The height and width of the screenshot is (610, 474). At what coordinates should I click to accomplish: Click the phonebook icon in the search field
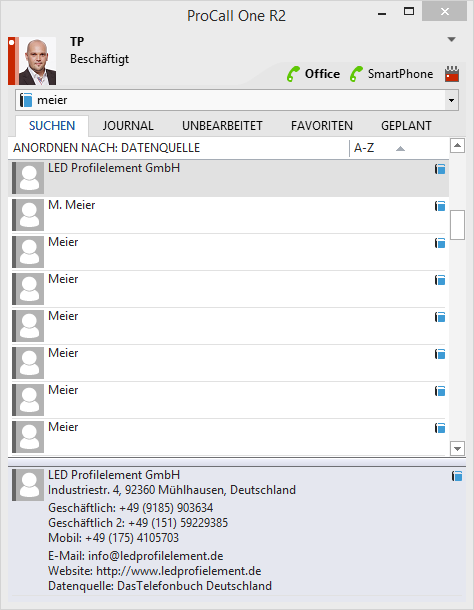[26, 100]
